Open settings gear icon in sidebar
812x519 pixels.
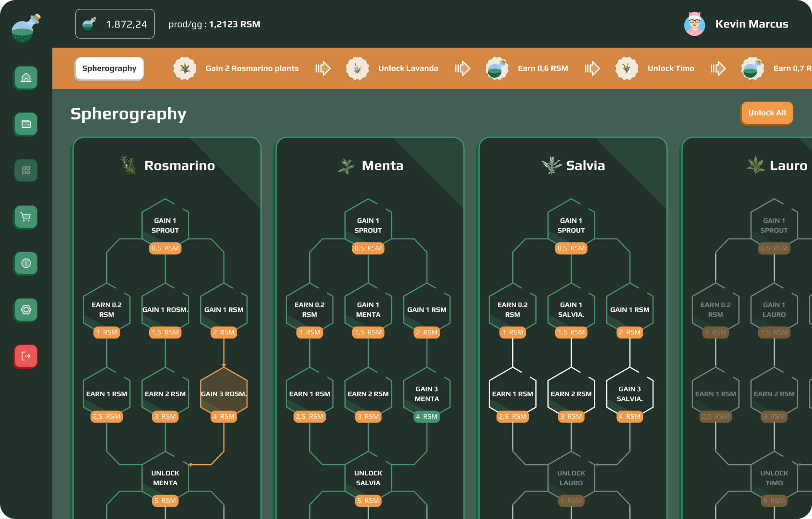26,310
